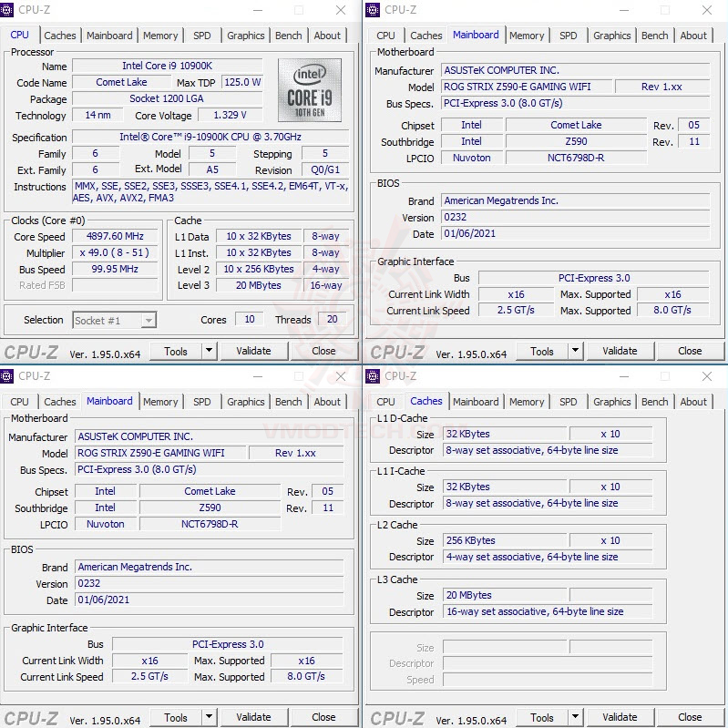
Task: Open the Bench tab in the bottom-left window
Action: 288,402
